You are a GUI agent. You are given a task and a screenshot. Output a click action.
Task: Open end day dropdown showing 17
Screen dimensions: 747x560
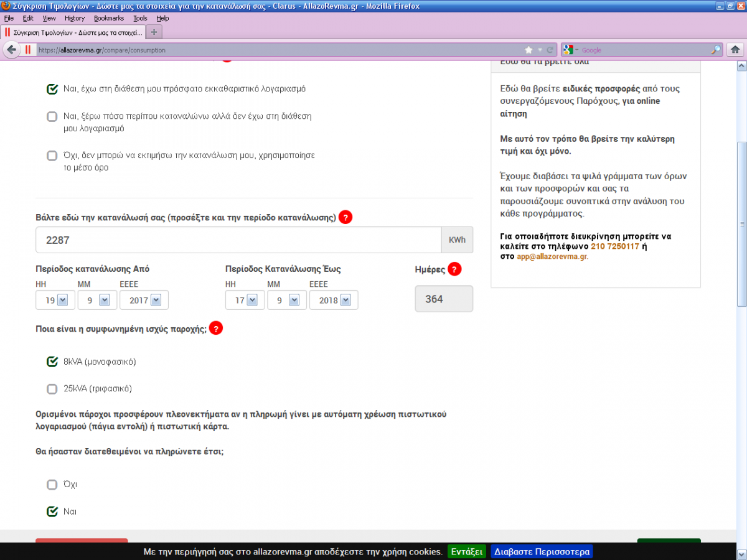[x=245, y=300]
